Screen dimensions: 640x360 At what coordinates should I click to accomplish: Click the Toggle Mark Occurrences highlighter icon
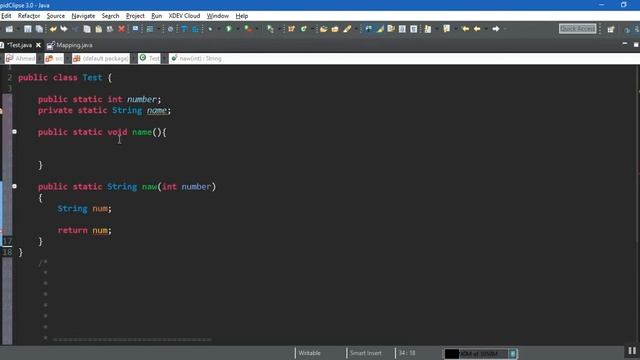pyautogui.click(x=380, y=29)
